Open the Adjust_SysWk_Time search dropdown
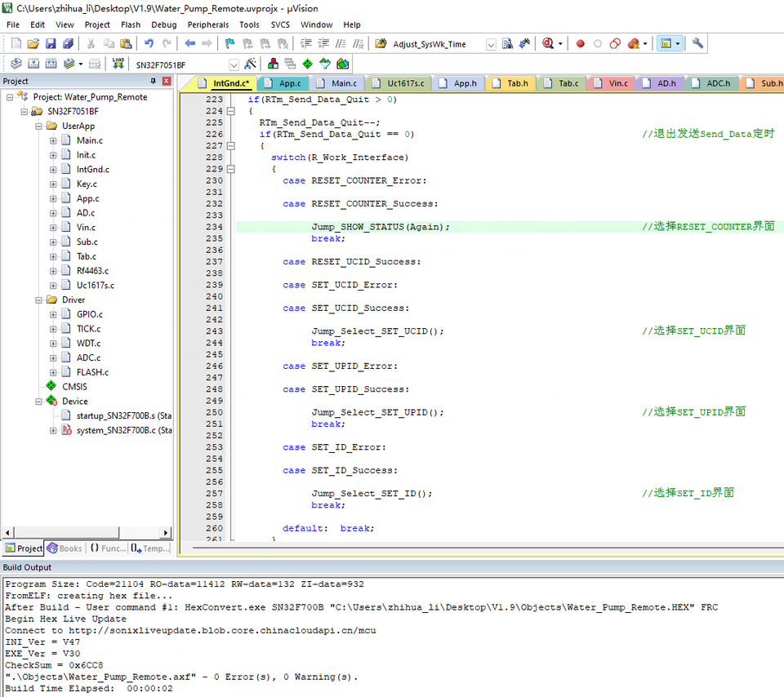784x697 pixels. (x=491, y=44)
